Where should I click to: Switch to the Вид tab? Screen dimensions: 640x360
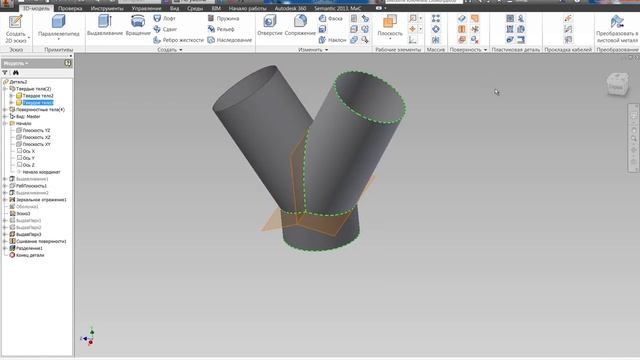[174, 8]
